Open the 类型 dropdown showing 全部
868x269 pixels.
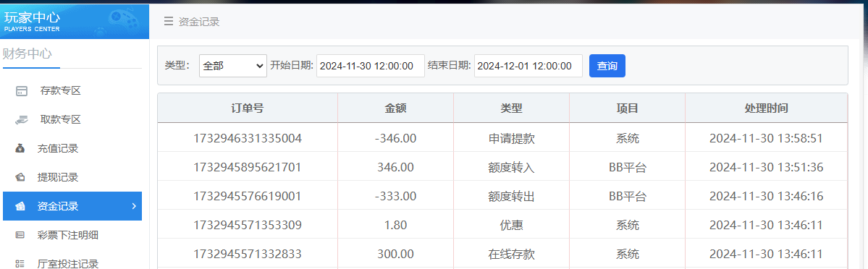233,66
